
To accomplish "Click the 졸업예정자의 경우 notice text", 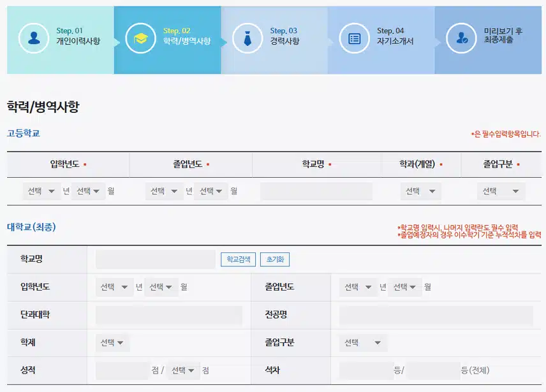I will pos(469,235).
